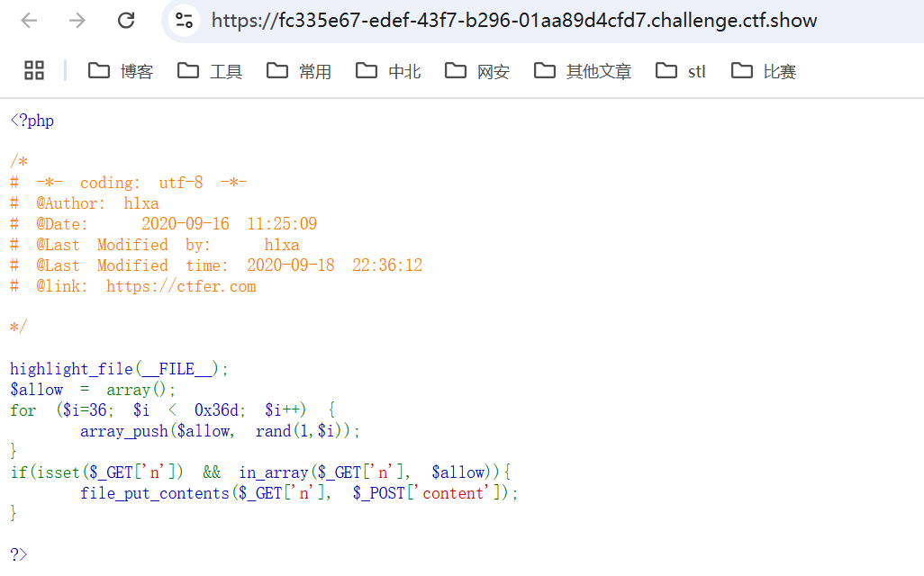Open the apps grid in bookmarks bar
Viewport: 924px width, 576px height.
click(34, 71)
